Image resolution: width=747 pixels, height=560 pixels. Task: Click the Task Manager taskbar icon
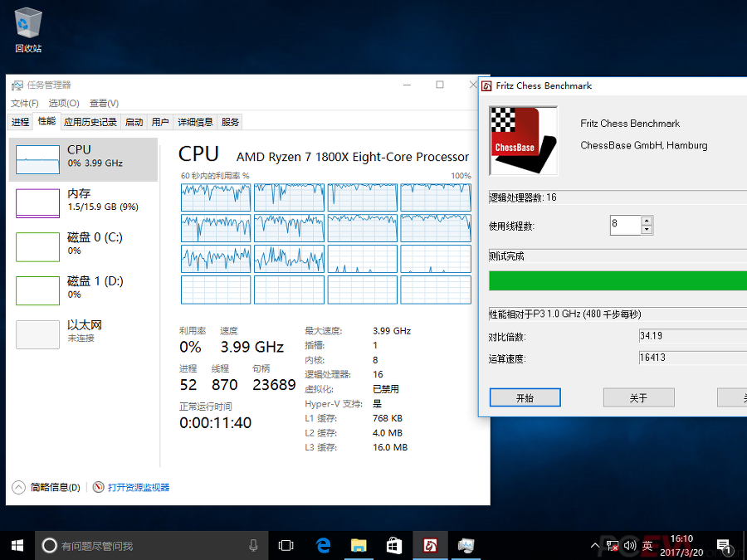pos(466,545)
